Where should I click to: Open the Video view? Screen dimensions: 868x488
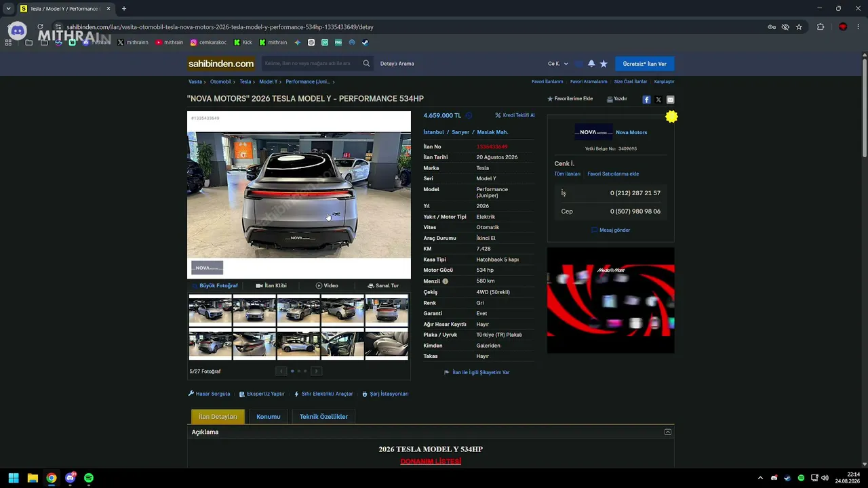coord(327,286)
